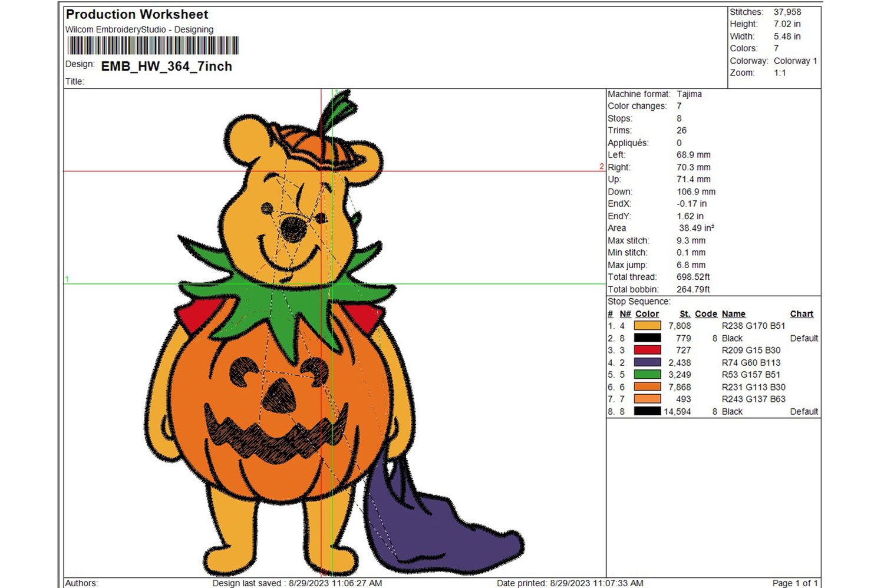
Task: Pick the red R209 G15 B30 swatch
Action: click(x=647, y=350)
